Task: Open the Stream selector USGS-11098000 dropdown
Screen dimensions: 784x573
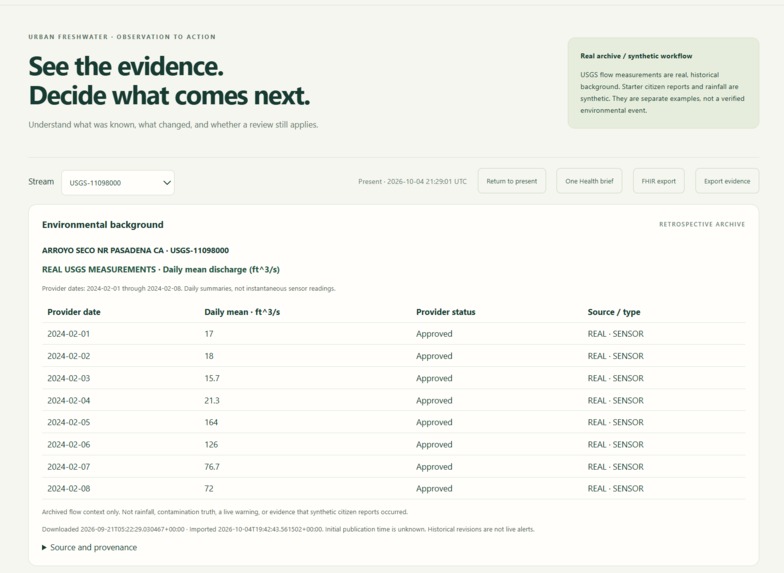Action: (118, 182)
